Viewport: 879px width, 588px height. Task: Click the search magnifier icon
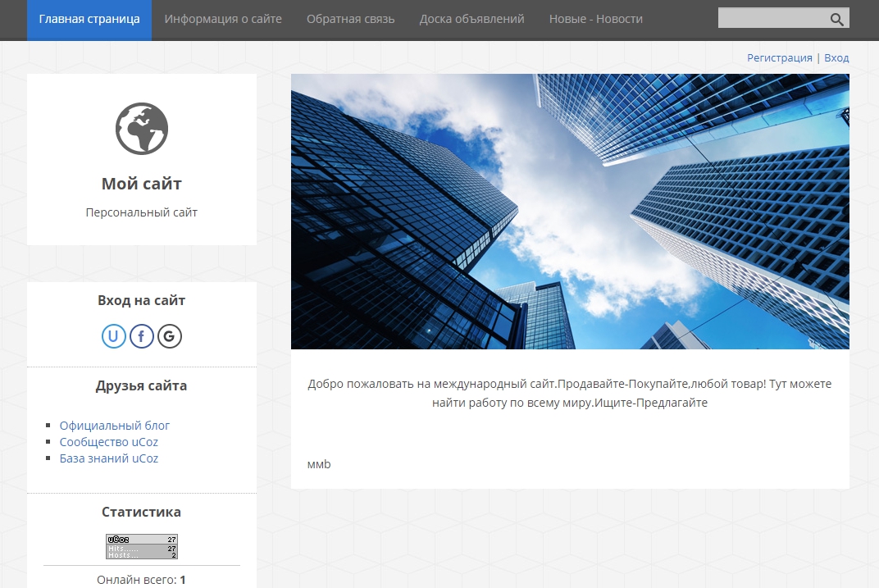[x=836, y=19]
